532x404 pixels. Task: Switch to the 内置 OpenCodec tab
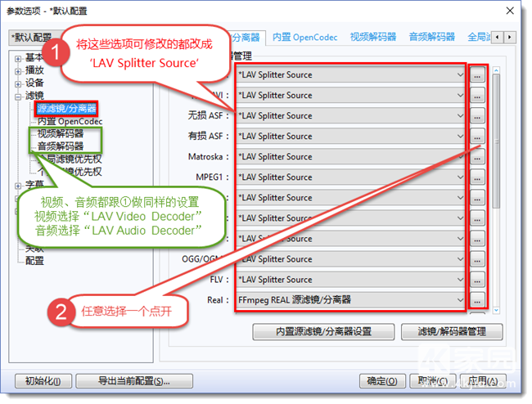click(x=303, y=37)
